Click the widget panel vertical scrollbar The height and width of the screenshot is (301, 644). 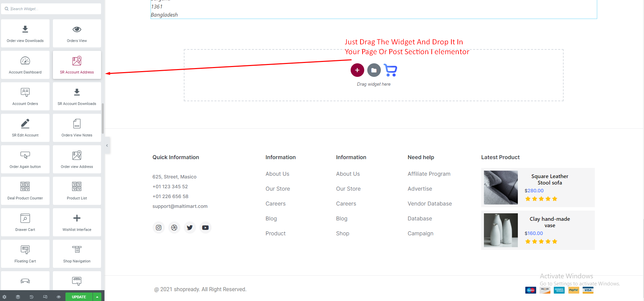tap(103, 119)
